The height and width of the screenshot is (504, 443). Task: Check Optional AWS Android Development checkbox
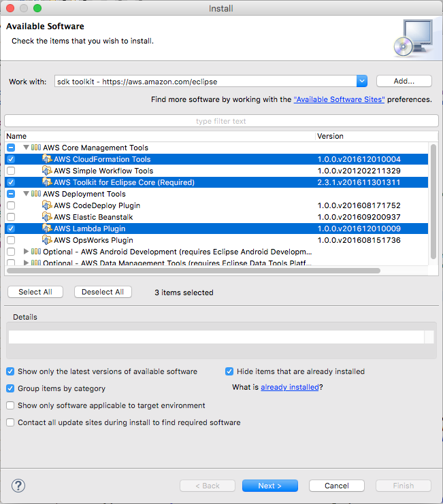click(11, 252)
